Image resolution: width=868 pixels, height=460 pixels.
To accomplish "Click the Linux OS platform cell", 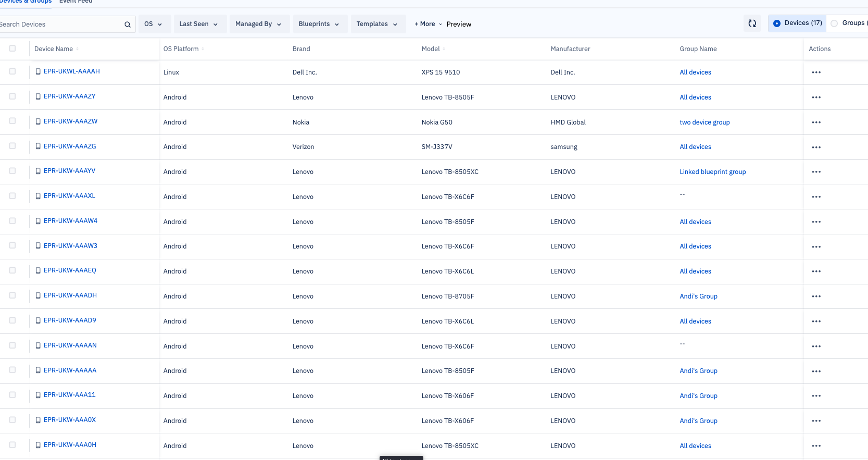I will click(171, 72).
